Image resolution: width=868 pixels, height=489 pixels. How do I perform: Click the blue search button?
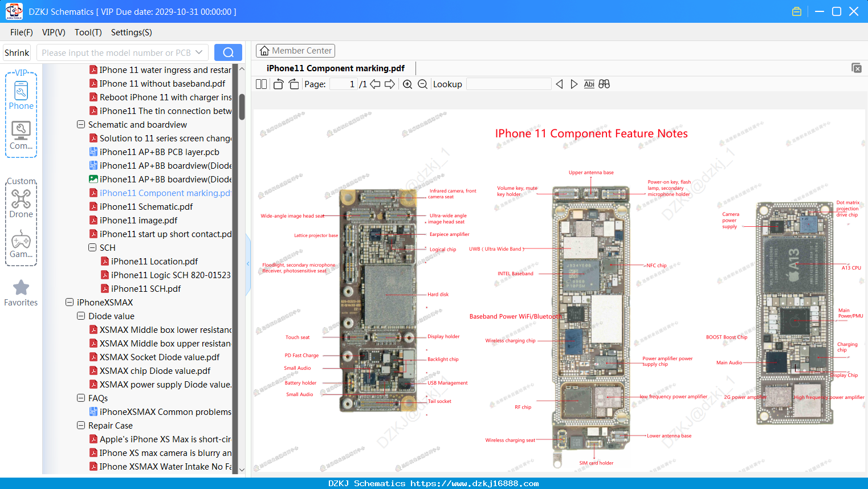coord(228,52)
